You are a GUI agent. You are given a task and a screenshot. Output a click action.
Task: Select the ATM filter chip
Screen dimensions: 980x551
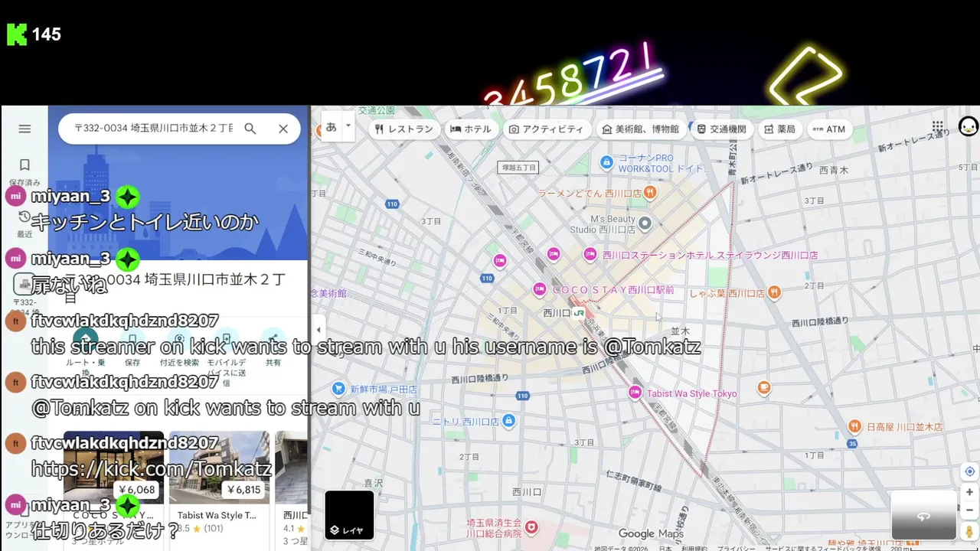tap(829, 129)
